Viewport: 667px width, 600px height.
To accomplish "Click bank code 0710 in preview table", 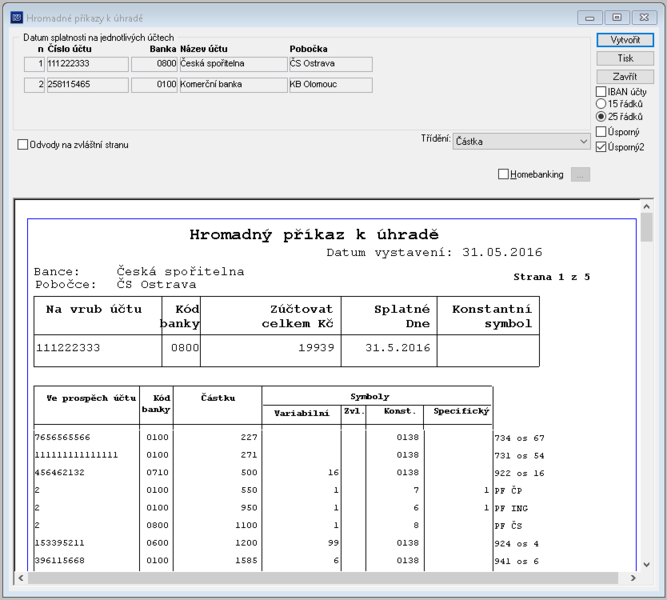I will tap(157, 472).
